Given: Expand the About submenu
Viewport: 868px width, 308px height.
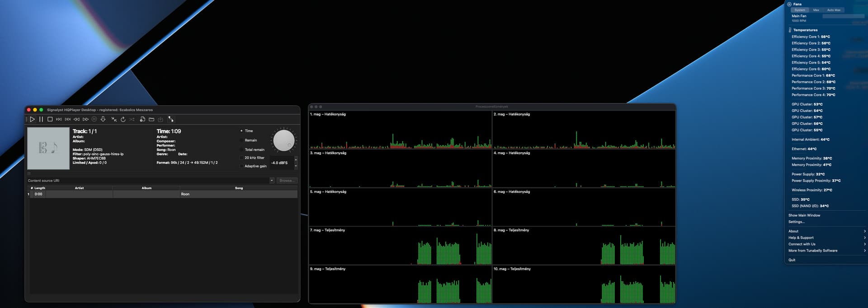Looking at the screenshot, I should point(826,231).
